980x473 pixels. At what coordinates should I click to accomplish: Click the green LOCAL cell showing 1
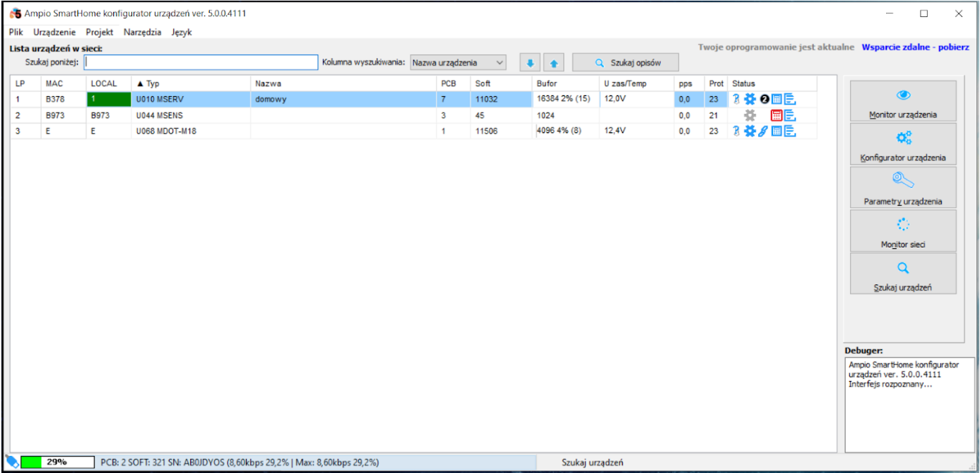109,99
